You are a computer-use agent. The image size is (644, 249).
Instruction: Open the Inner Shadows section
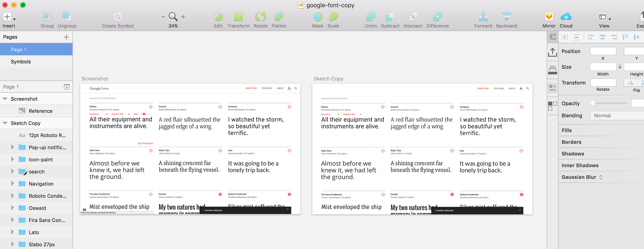click(601, 165)
